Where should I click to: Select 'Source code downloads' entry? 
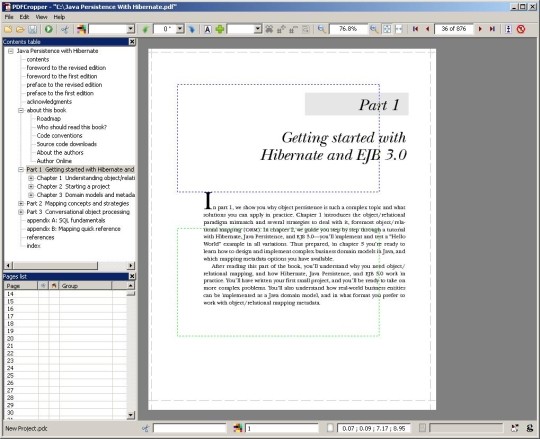(x=66, y=144)
